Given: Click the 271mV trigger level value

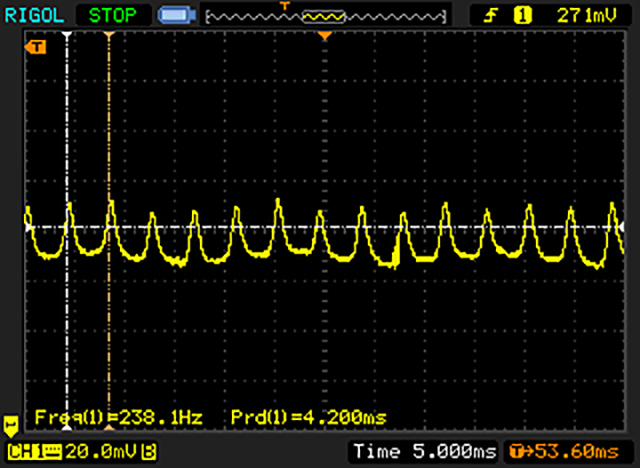Looking at the screenshot, I should (587, 16).
